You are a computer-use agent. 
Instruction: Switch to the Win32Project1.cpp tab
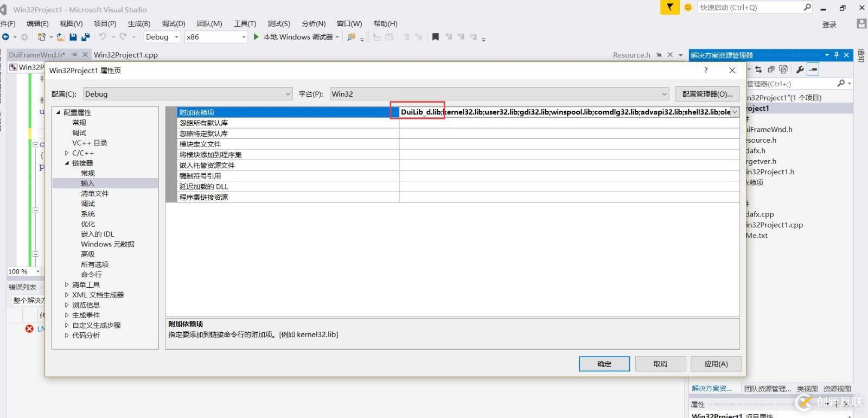[x=126, y=55]
